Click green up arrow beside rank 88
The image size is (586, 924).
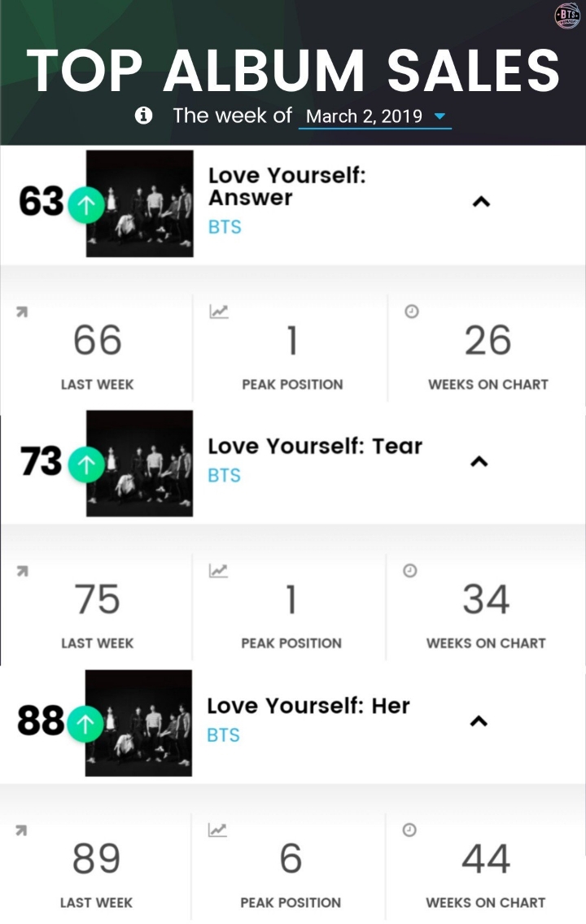[x=85, y=724]
